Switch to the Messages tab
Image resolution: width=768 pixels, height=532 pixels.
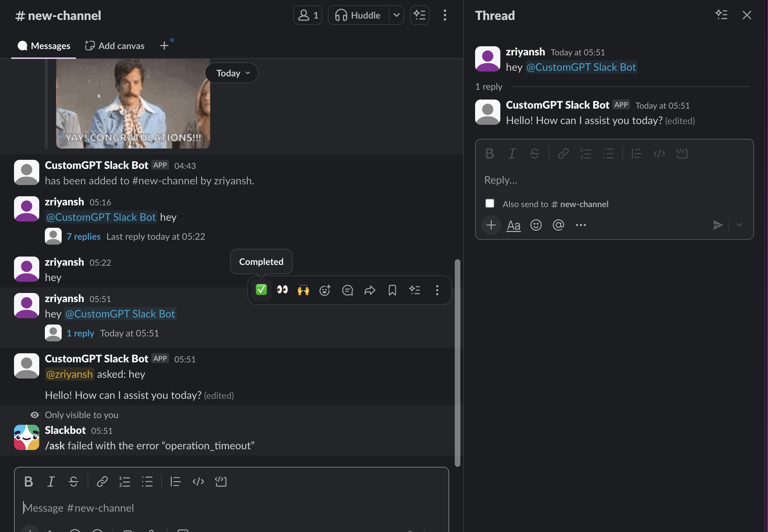coord(44,46)
